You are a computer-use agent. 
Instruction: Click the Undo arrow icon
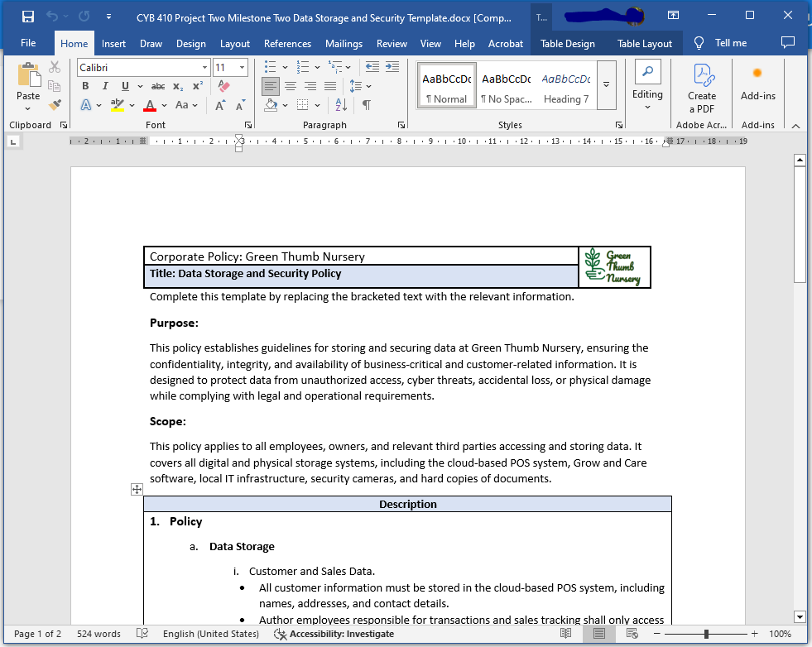[x=52, y=17]
